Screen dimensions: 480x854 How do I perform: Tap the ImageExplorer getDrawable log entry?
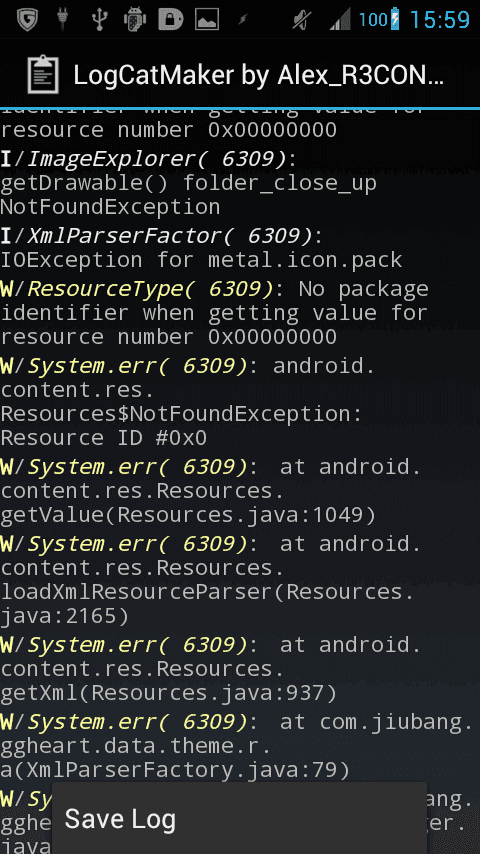(189, 183)
